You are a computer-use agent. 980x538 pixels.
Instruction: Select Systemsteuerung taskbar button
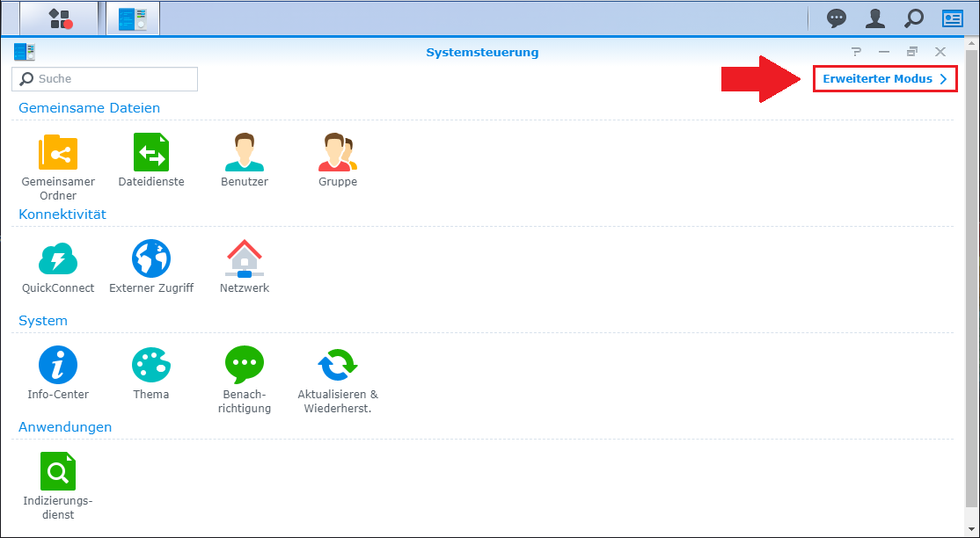[x=133, y=18]
